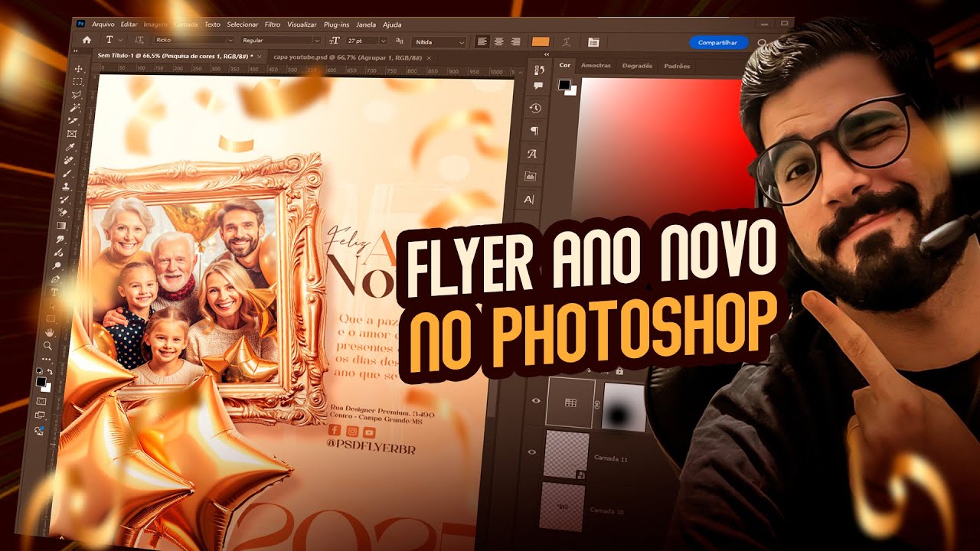The height and width of the screenshot is (551, 980).
Task: Click the Home icon in options bar
Action: 87,39
